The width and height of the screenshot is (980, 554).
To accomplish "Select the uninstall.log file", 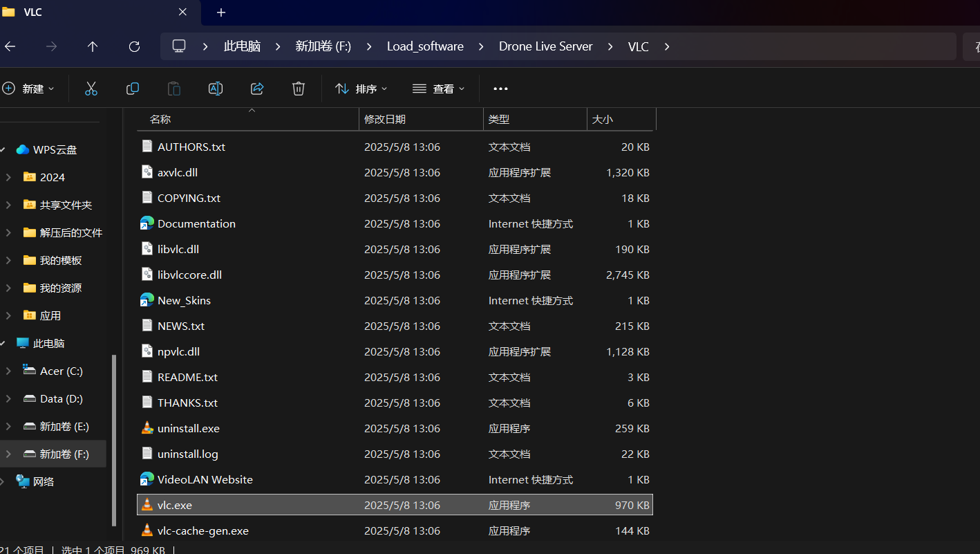I will pos(395,454).
